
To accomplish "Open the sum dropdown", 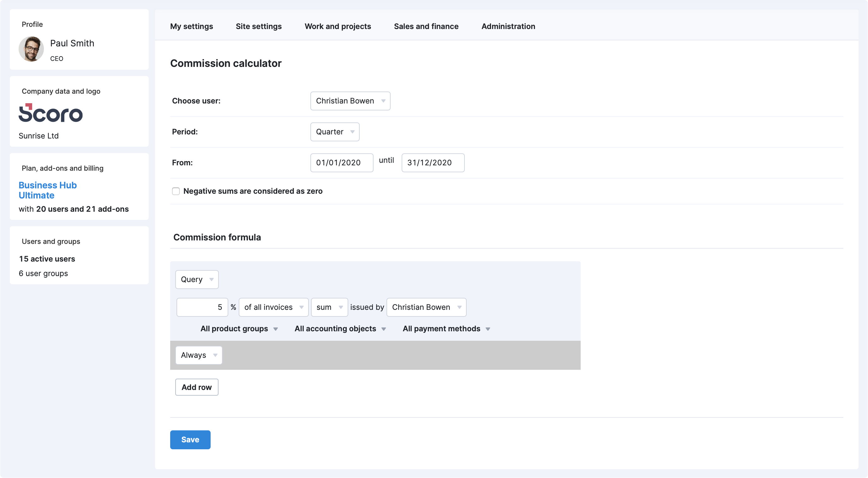I will (x=329, y=307).
